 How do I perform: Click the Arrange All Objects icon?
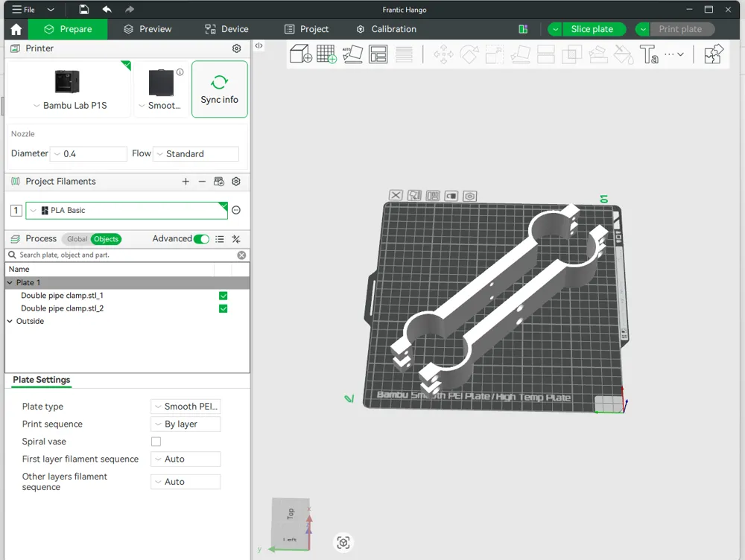click(378, 54)
